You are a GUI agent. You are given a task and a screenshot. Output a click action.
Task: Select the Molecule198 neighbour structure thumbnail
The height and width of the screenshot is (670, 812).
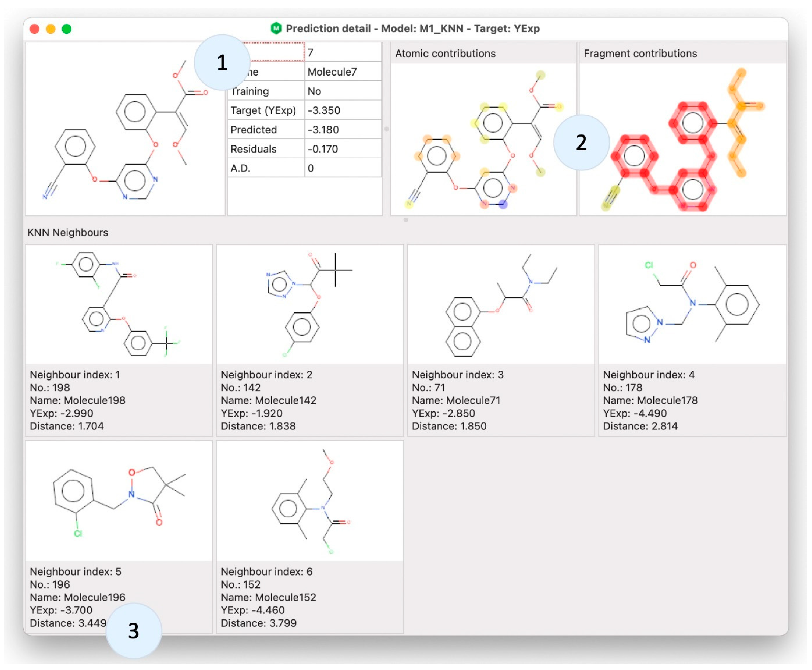click(118, 305)
